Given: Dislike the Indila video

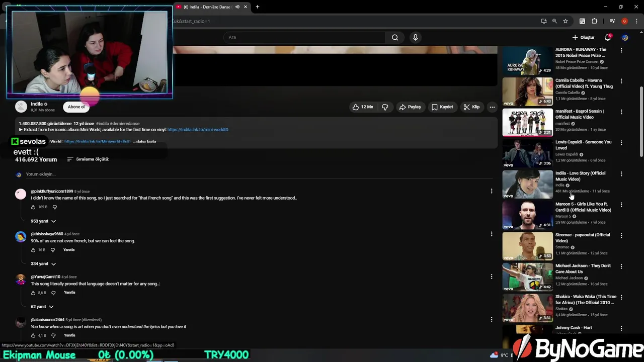Looking at the screenshot, I should pyautogui.click(x=385, y=107).
